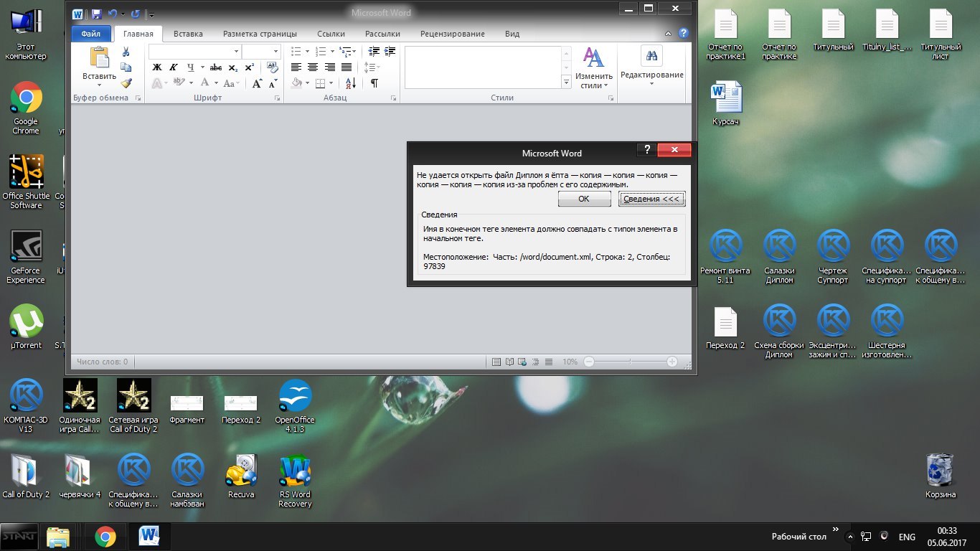Switch to Full Screen Reading view icon
This screenshot has width=980, height=551.
coord(509,362)
